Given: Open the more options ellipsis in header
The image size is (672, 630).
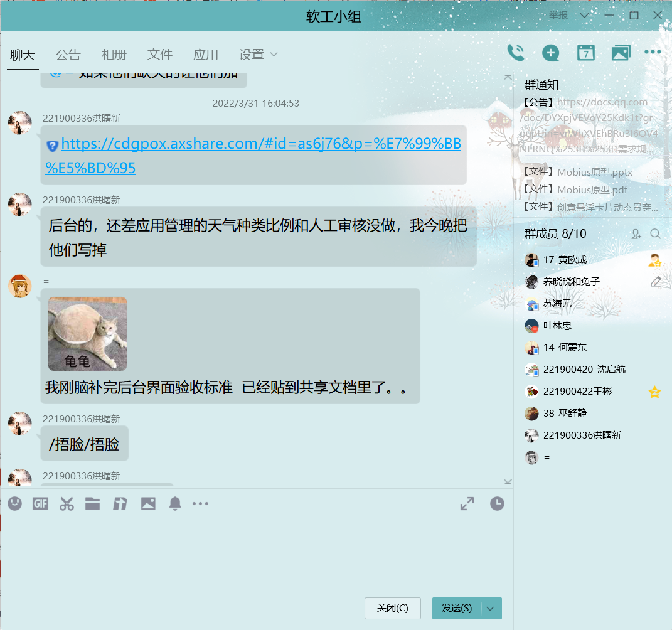Looking at the screenshot, I should (x=653, y=52).
